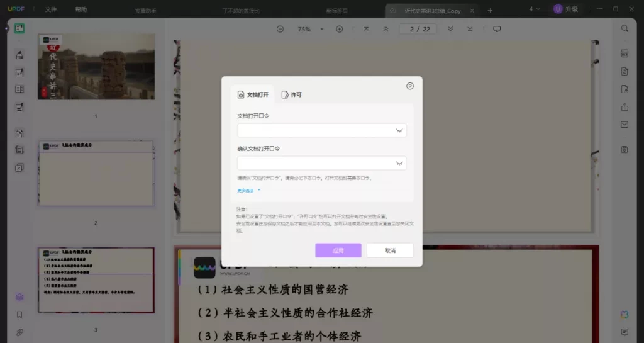
Task: Switch to 了不起的盖茨比 document tab
Action: [x=241, y=11]
